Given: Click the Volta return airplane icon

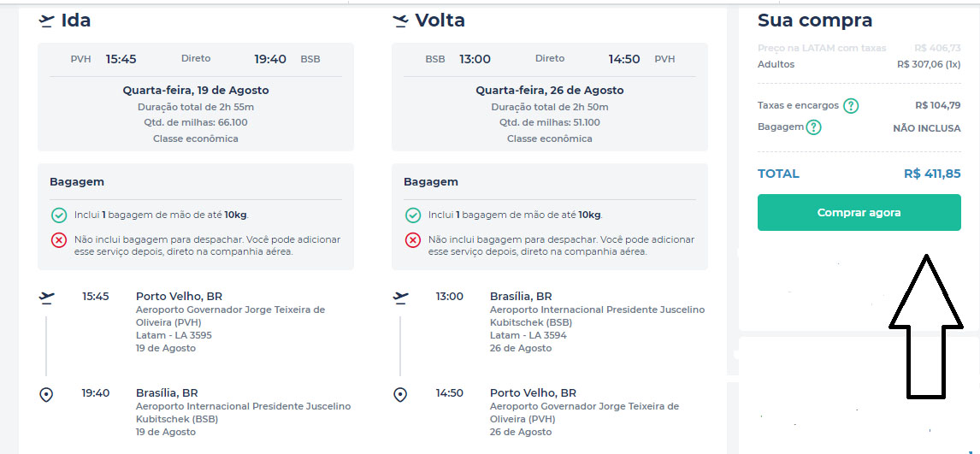Looking at the screenshot, I should tap(400, 21).
